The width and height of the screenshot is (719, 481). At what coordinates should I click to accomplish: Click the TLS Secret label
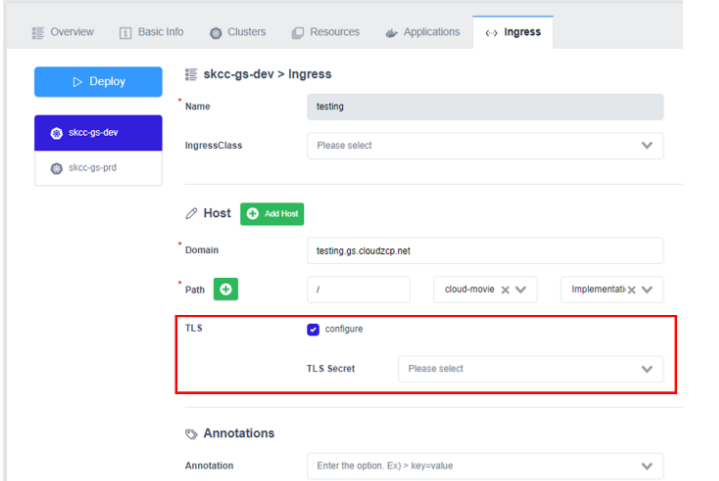(331, 369)
